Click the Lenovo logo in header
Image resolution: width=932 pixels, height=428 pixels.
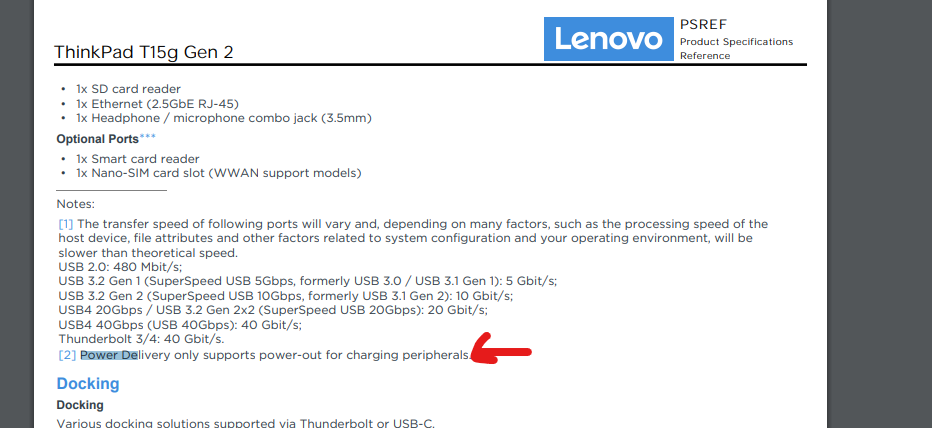(608, 39)
